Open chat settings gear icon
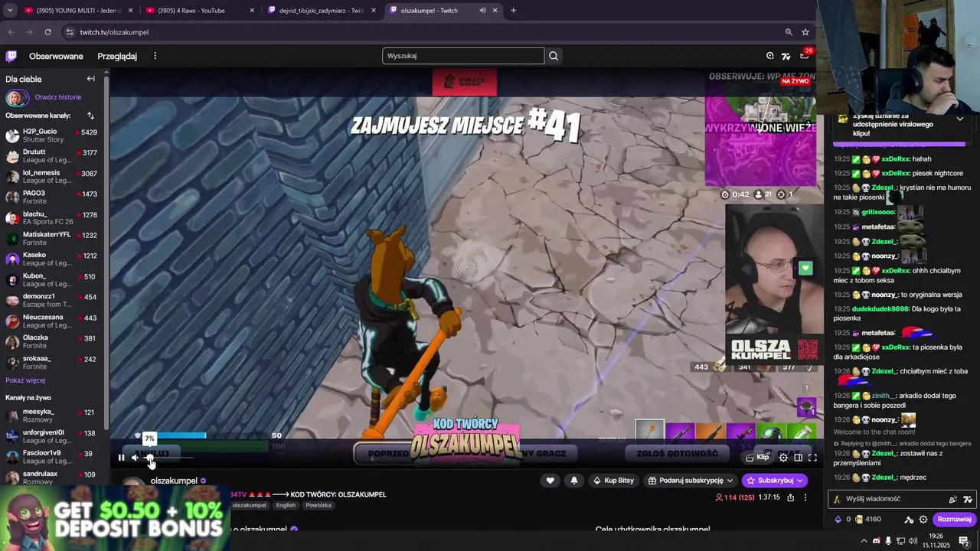Screen dimensions: 980x551 (923, 520)
